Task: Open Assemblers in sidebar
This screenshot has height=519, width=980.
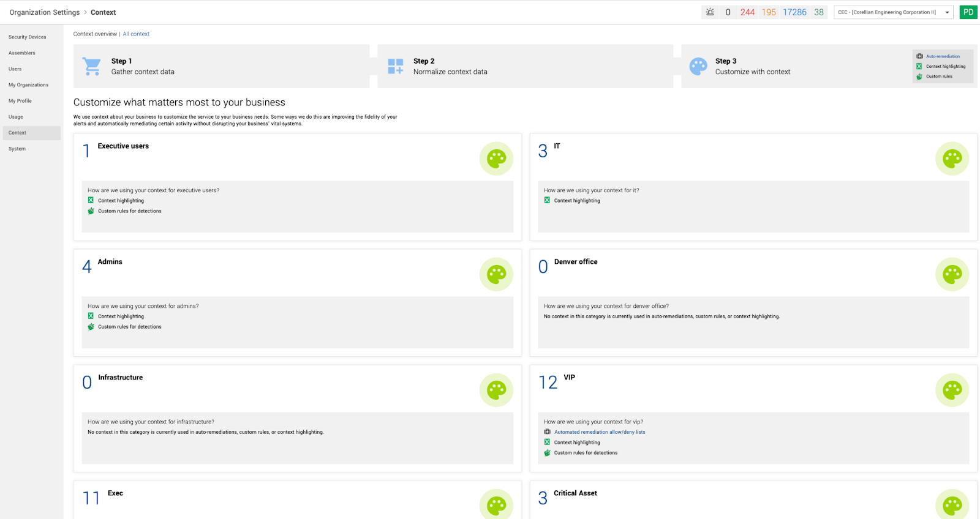Action: (21, 53)
